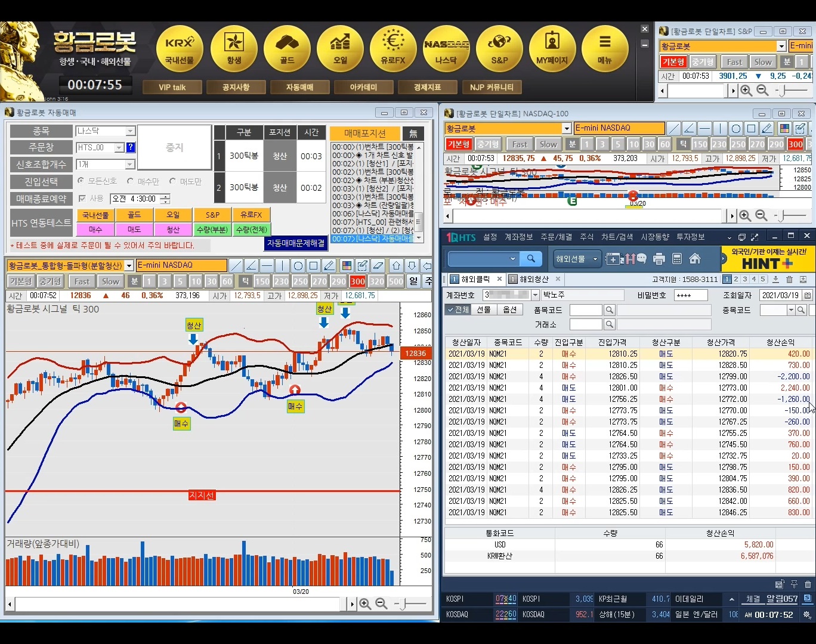Select circle drawing tool in main chart toolbar

tap(298, 265)
